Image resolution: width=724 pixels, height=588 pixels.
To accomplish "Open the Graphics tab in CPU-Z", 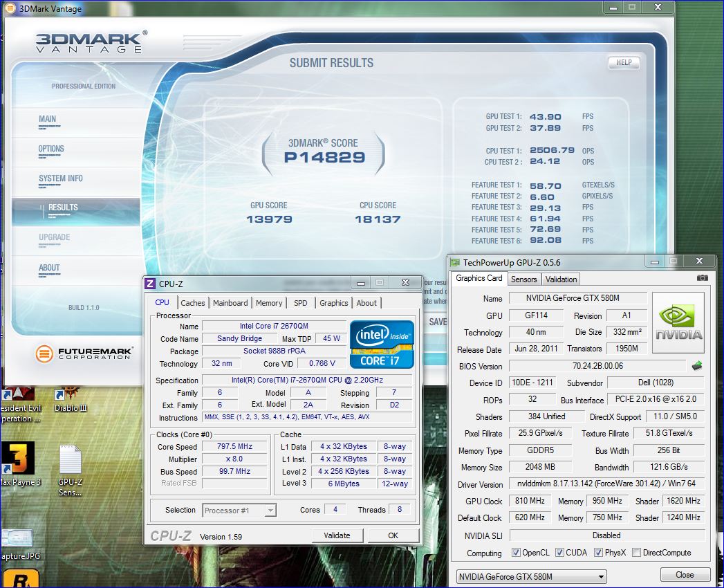I will (334, 303).
